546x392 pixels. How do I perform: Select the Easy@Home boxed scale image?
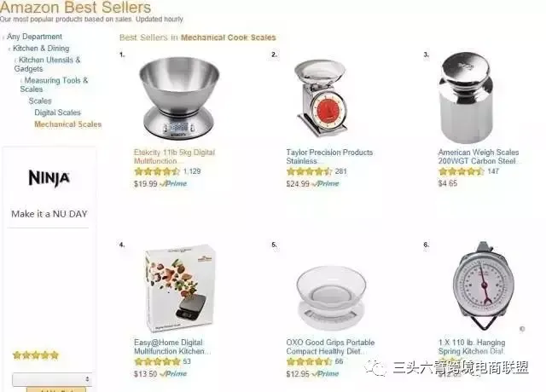point(180,288)
